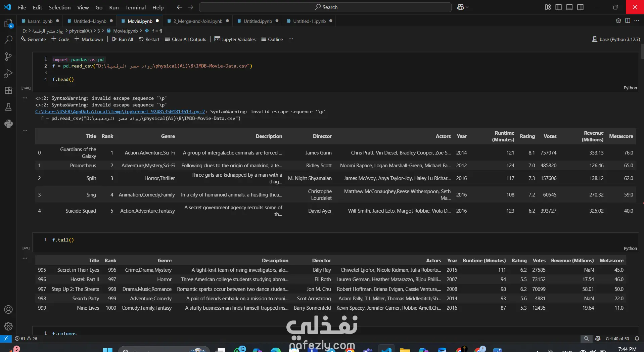
Task: Switch to the Untitled-4.ipynb tab
Action: [90, 21]
